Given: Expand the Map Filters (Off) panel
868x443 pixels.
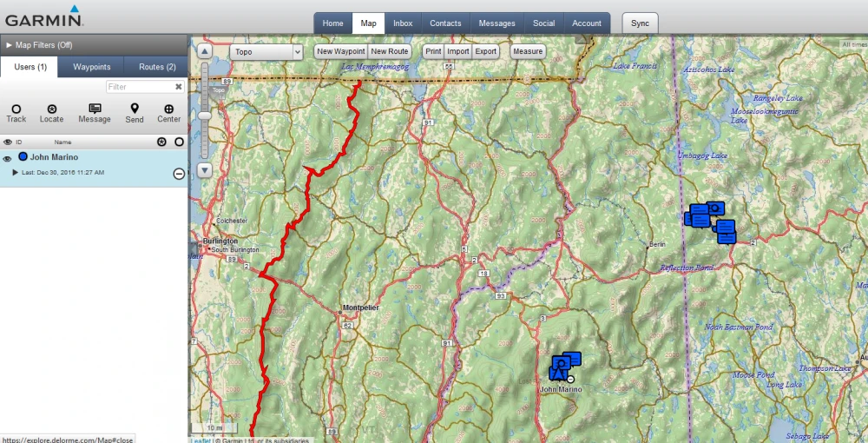Looking at the screenshot, I should [9, 44].
